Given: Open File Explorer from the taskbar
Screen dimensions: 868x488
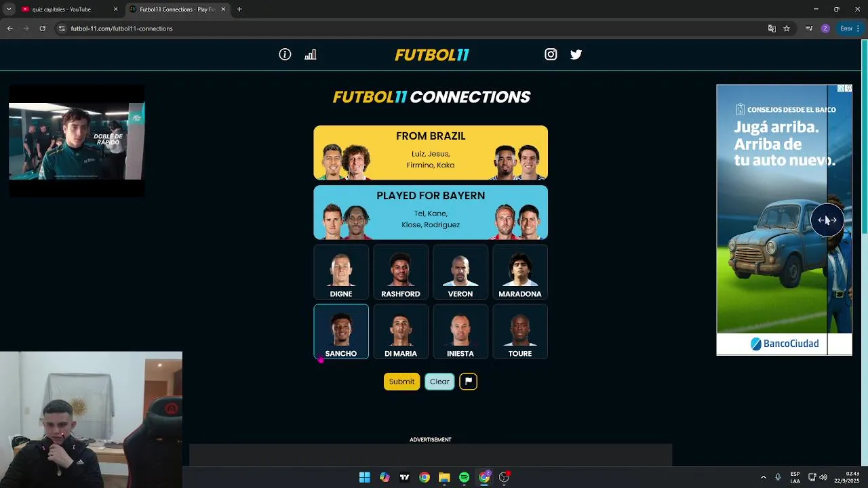Looking at the screenshot, I should (x=444, y=477).
